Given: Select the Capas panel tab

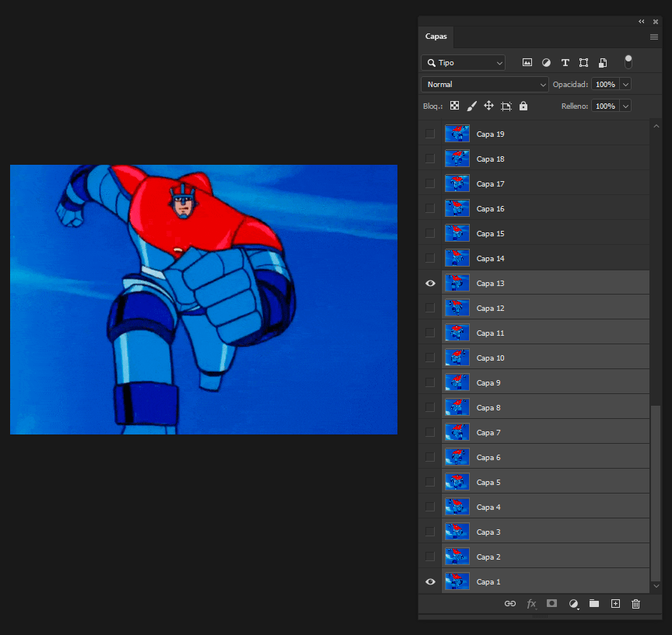Looking at the screenshot, I should coord(436,37).
